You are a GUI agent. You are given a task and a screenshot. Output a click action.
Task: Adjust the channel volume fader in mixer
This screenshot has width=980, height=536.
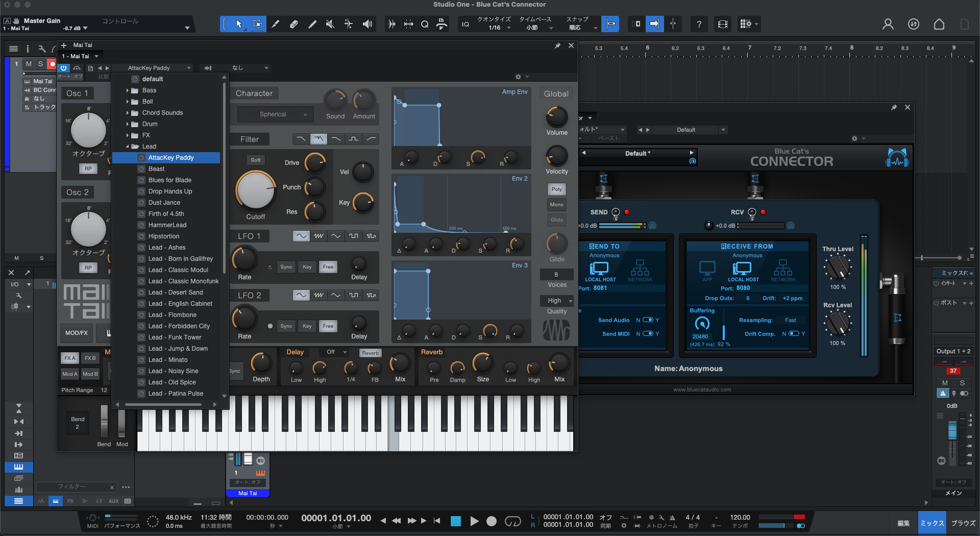pyautogui.click(x=952, y=430)
